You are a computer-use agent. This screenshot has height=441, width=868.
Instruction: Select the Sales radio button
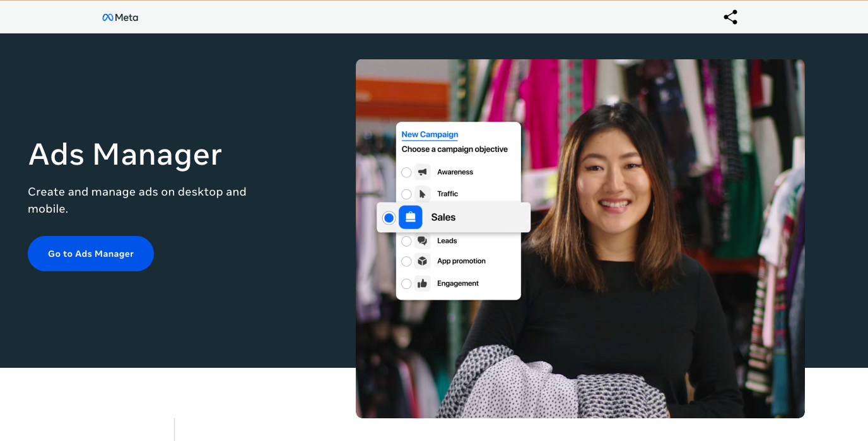[x=389, y=218]
